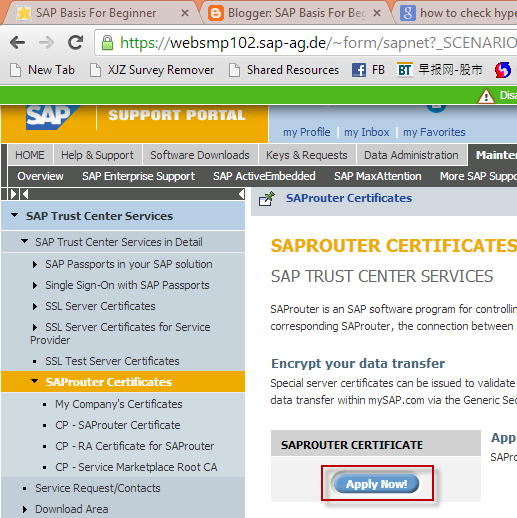Click the green SSL padlock icon
Image resolution: width=517 pixels, height=518 pixels.
pos(107,43)
